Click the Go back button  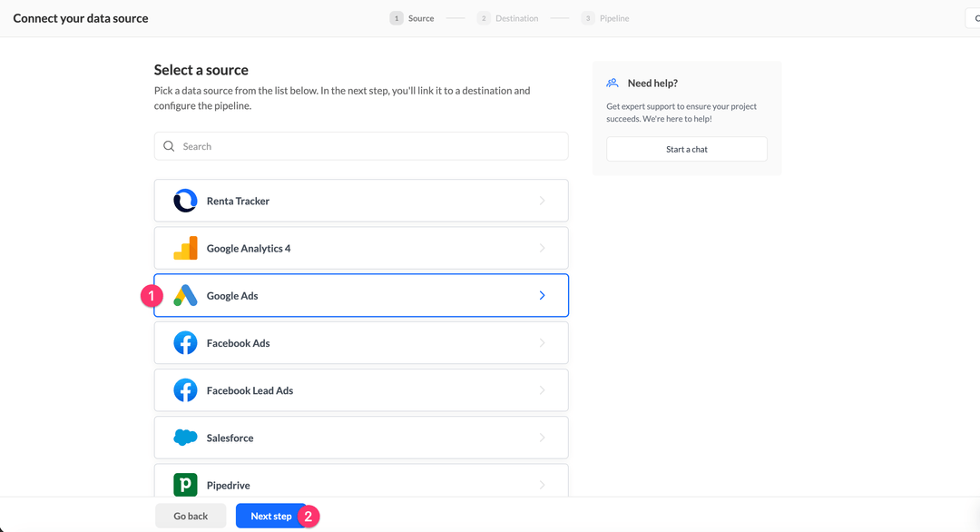(x=191, y=515)
